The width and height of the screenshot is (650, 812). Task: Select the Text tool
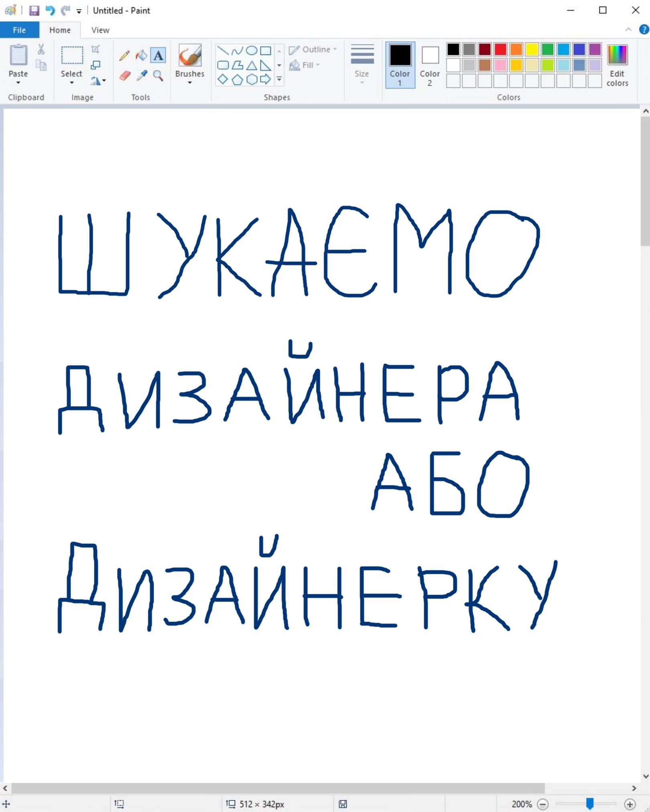[x=158, y=55]
